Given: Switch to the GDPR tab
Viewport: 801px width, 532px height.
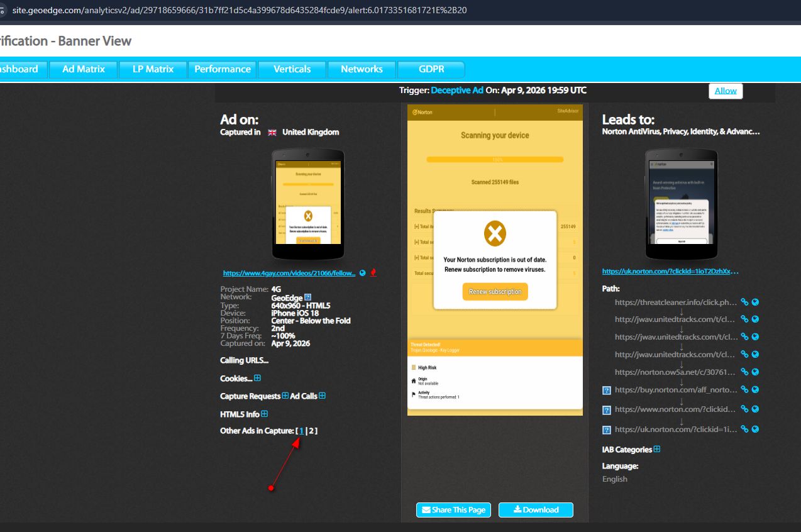Looking at the screenshot, I should pos(431,69).
